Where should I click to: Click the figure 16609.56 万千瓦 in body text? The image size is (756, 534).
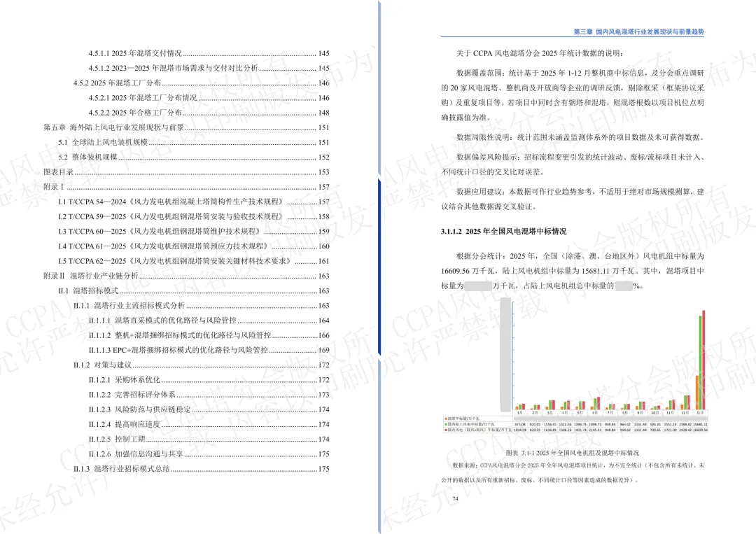click(x=468, y=272)
